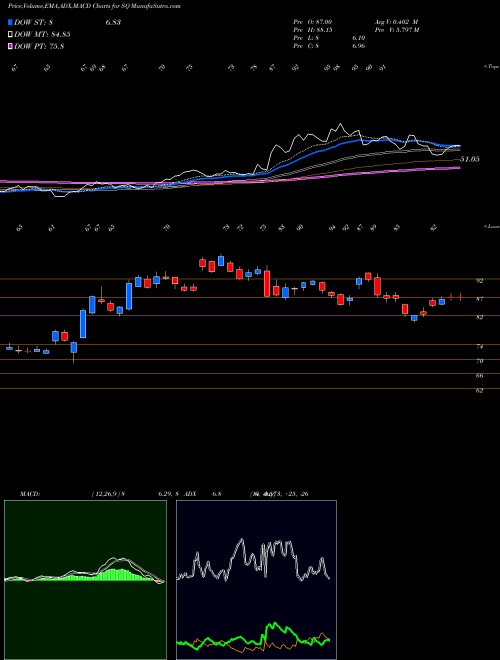The image size is (500, 660).
Task: Click the white DOW MT legend swatch
Action: click(11, 35)
